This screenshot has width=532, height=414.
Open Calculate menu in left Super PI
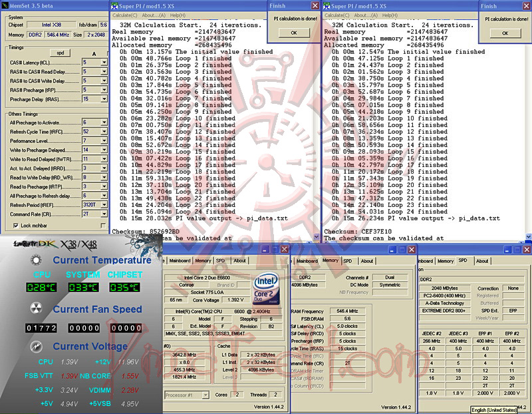click(124, 15)
